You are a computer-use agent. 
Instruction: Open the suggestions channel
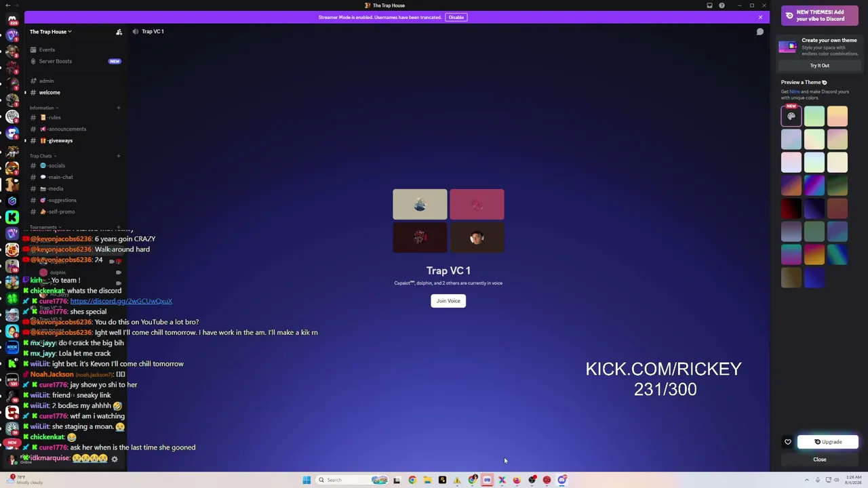coord(75,200)
